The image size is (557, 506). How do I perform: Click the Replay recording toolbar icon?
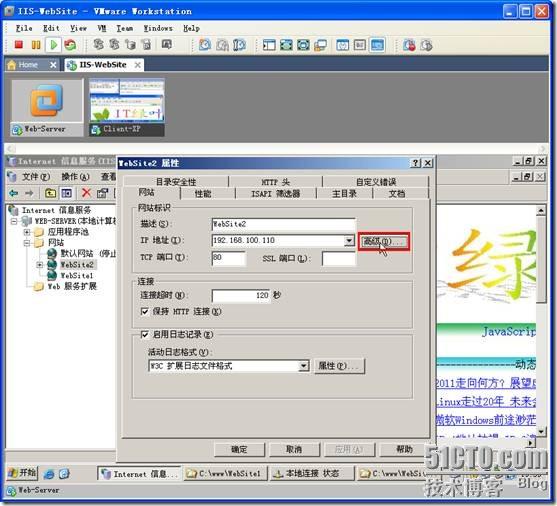(x=426, y=45)
